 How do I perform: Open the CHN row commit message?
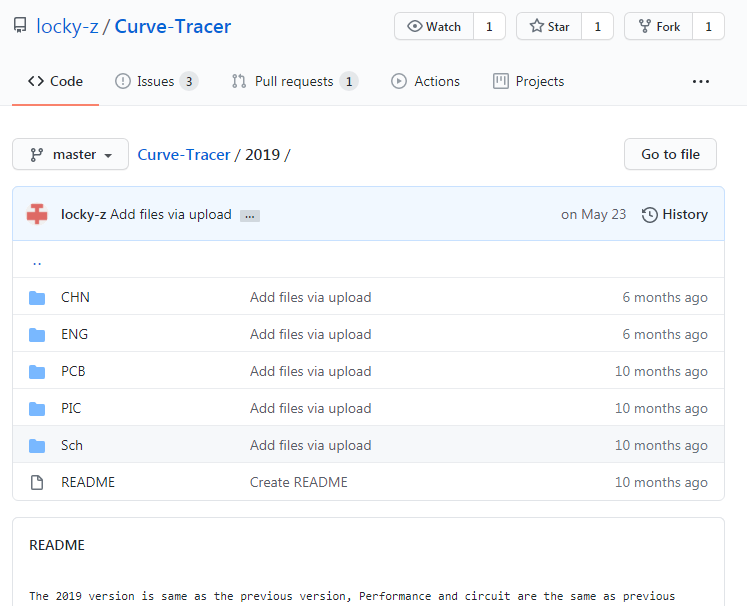[x=311, y=297]
